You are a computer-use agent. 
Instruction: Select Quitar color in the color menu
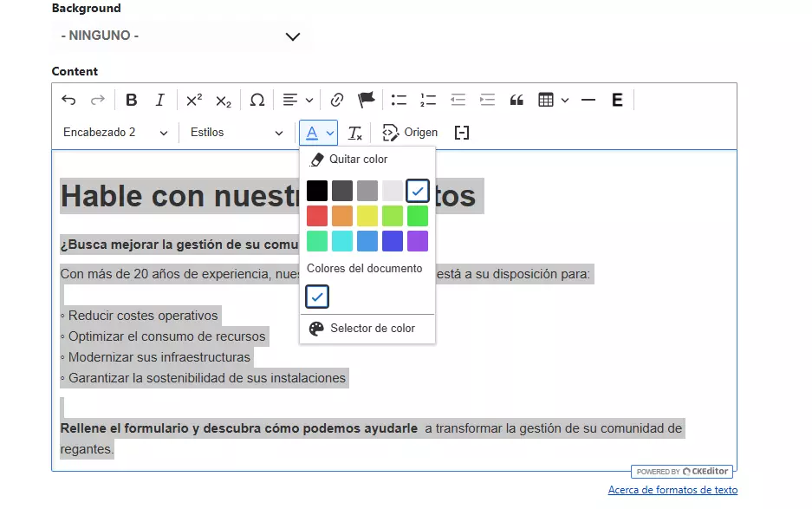tap(356, 159)
